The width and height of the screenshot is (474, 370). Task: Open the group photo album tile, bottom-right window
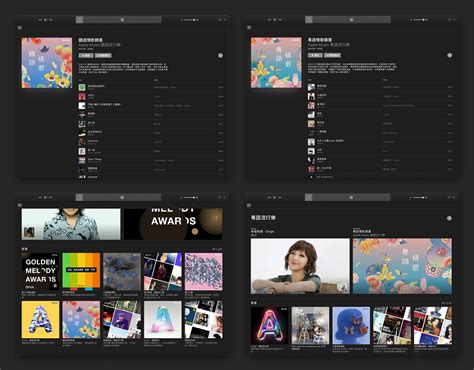(310, 326)
